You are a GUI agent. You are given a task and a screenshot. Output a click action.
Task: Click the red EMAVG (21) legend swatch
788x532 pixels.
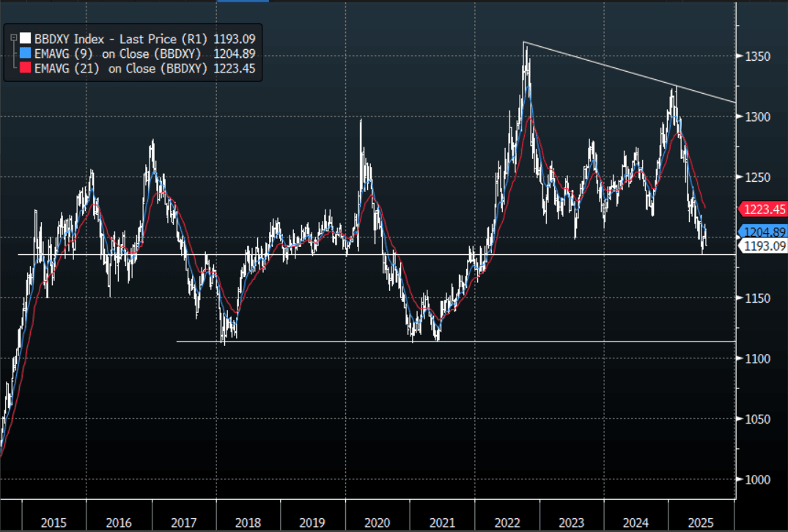pyautogui.click(x=26, y=67)
